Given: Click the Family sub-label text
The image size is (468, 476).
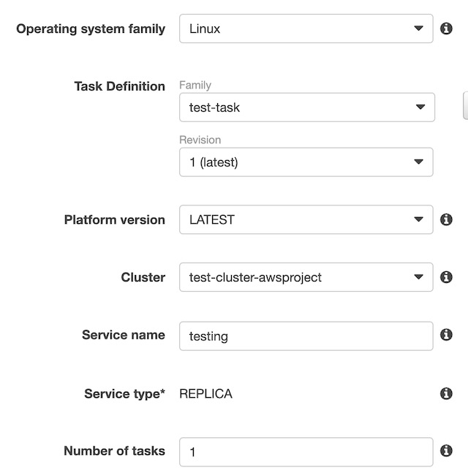Looking at the screenshot, I should [x=195, y=86].
